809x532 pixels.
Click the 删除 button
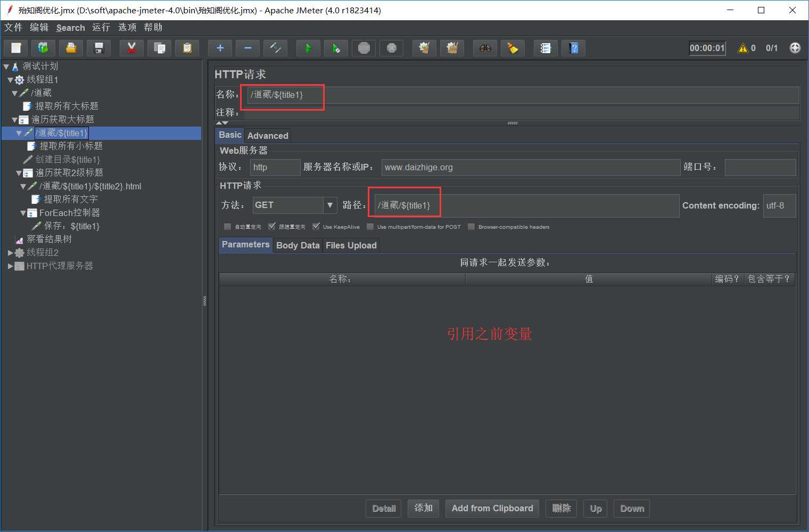click(562, 508)
